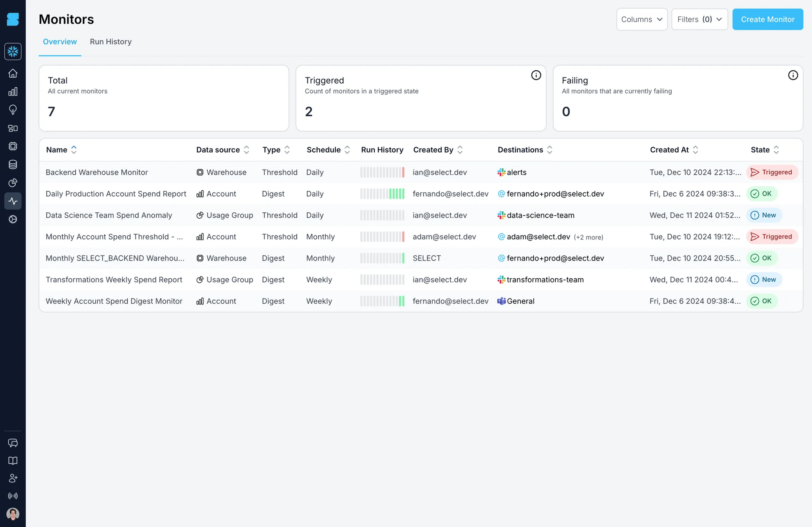Go to the Home sidebar icon

coord(13,74)
